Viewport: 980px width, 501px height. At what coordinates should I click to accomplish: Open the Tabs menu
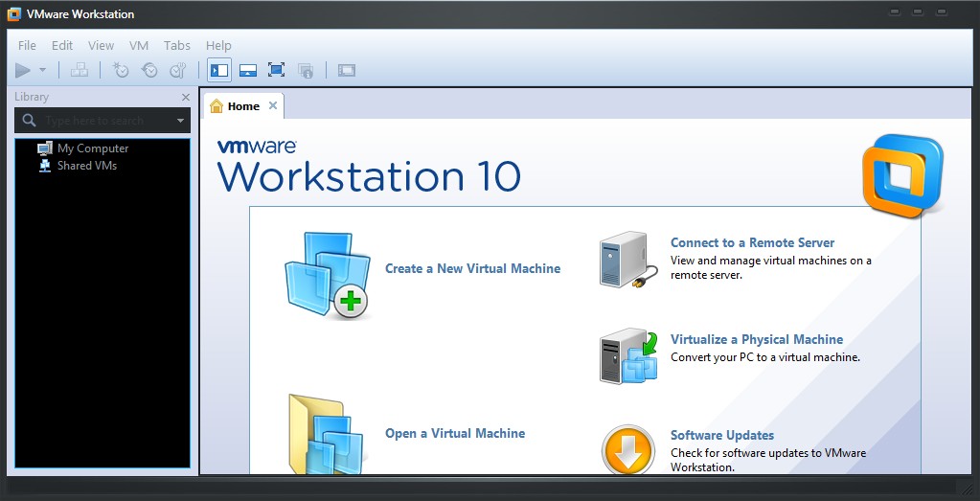tap(177, 46)
